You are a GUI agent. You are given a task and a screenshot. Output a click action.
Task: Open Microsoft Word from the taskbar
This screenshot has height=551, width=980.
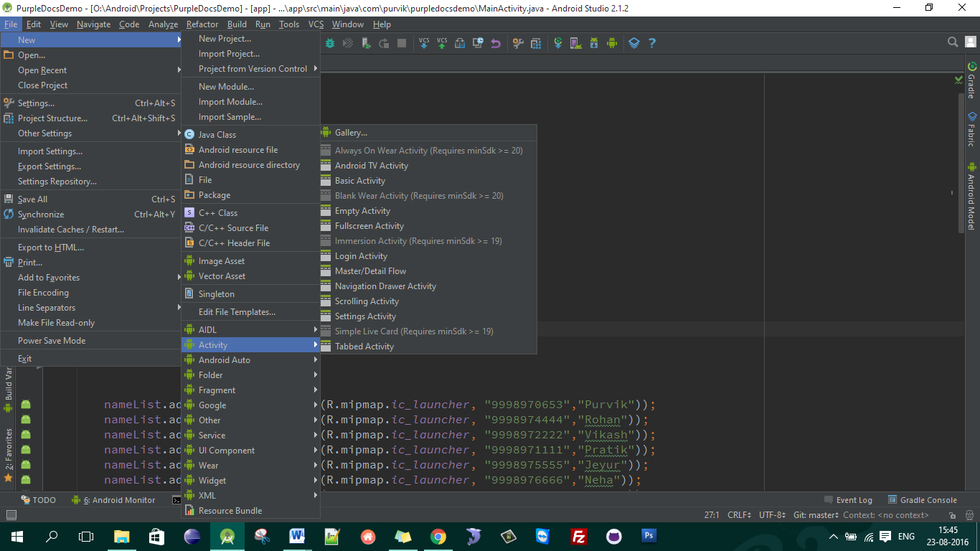(298, 536)
